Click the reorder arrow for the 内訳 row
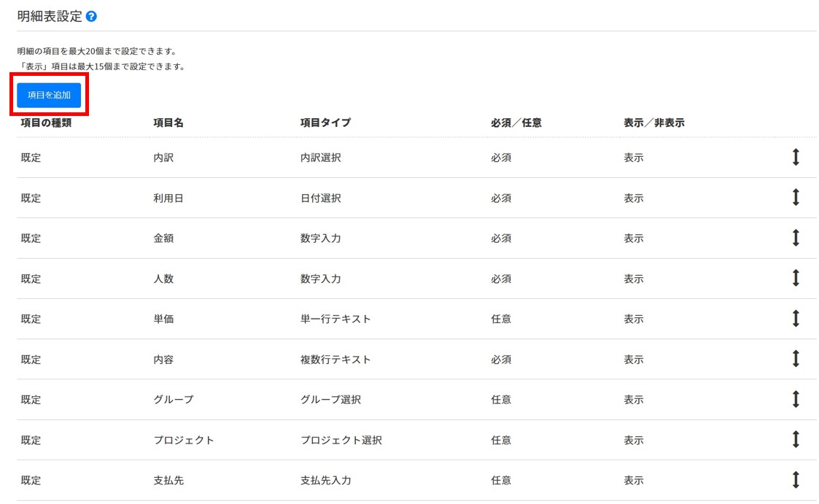 796,157
